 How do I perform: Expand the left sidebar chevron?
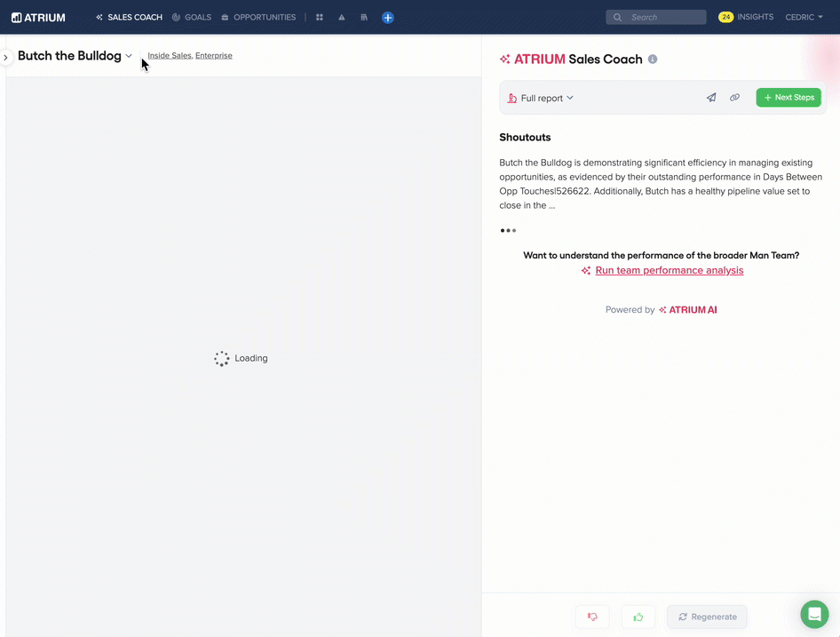[x=5, y=58]
